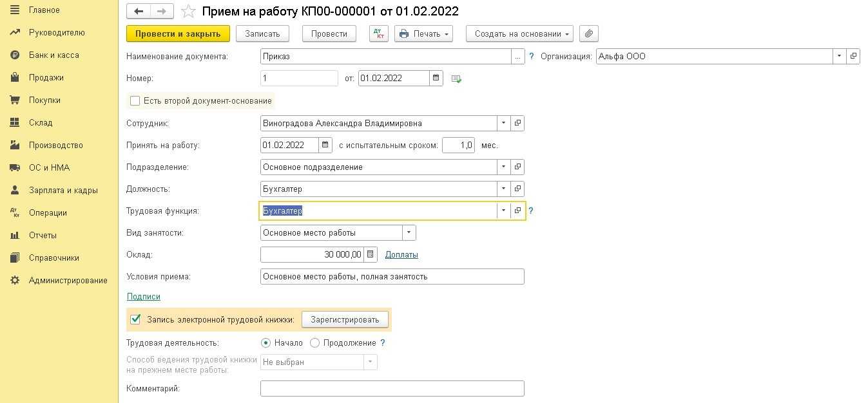Click the Номер input field
This screenshot has height=403, width=868.
(x=299, y=79)
